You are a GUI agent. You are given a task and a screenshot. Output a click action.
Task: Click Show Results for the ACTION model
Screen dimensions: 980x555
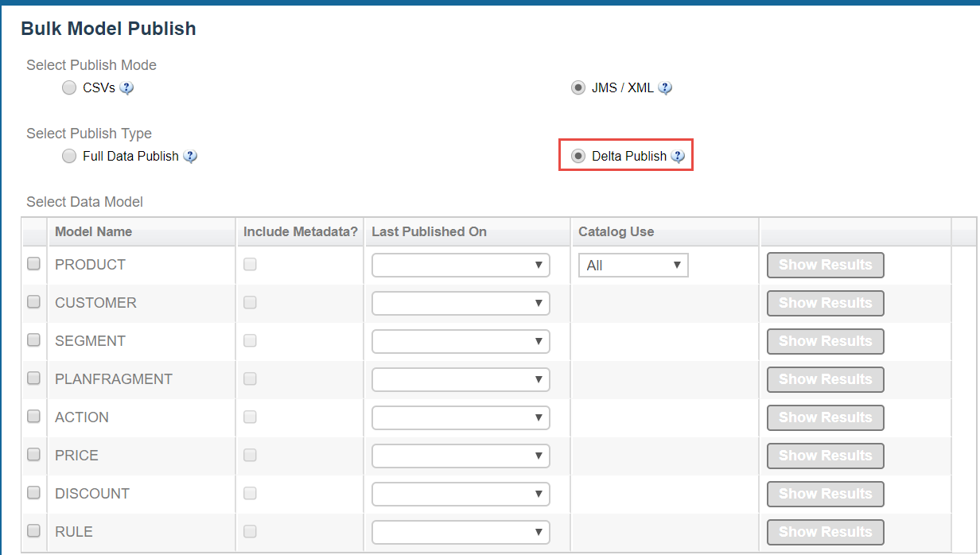click(x=825, y=417)
